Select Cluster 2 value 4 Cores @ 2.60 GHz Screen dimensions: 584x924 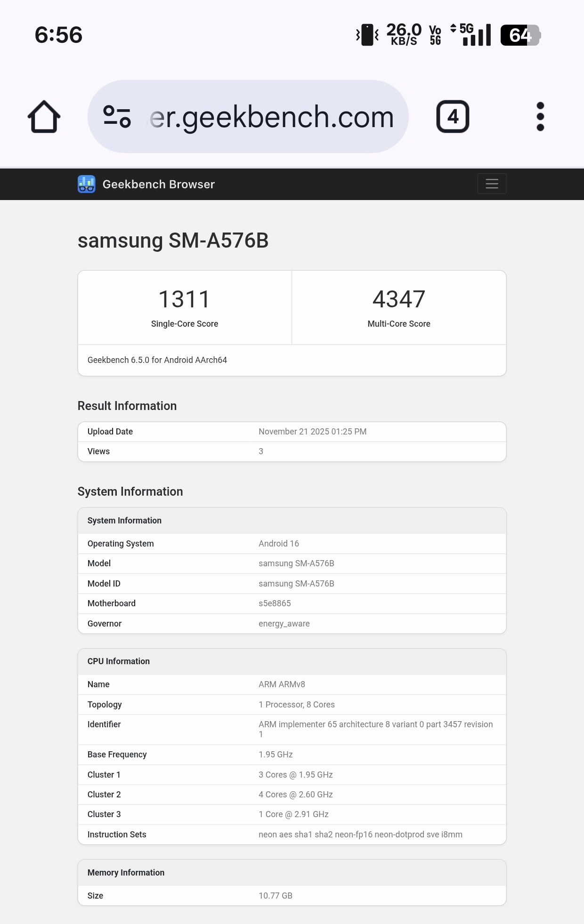coord(296,795)
